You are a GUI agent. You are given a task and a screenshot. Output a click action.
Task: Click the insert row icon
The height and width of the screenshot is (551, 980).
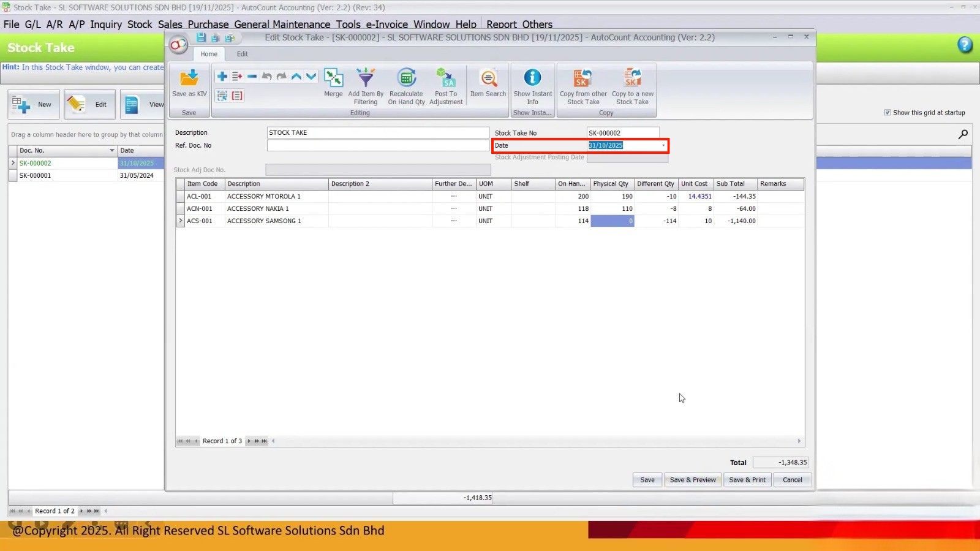tap(237, 77)
